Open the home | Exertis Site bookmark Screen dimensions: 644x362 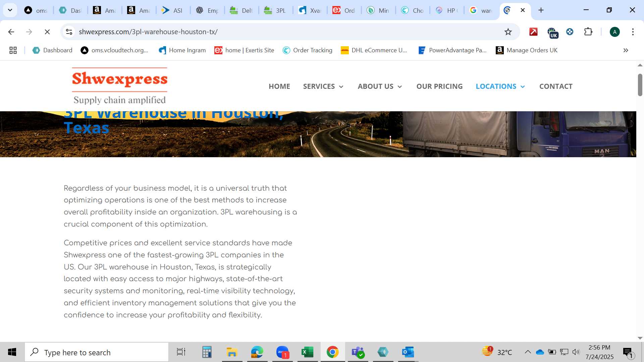click(244, 50)
